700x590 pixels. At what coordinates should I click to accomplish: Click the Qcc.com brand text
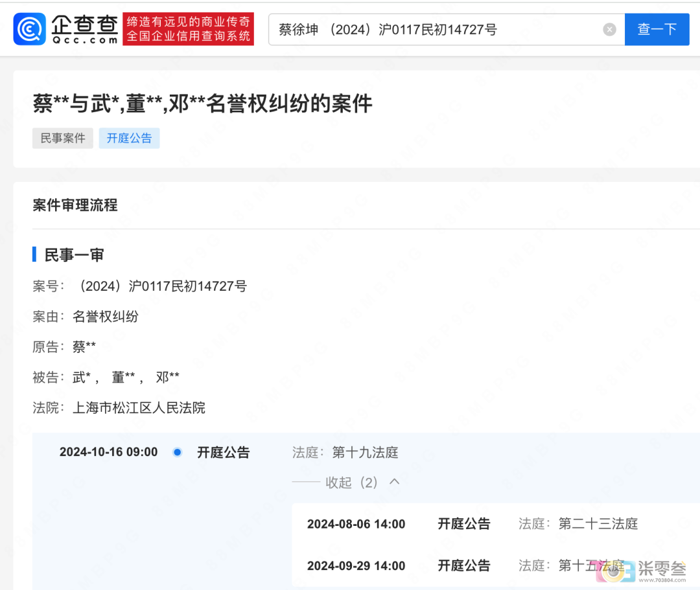click(x=85, y=40)
